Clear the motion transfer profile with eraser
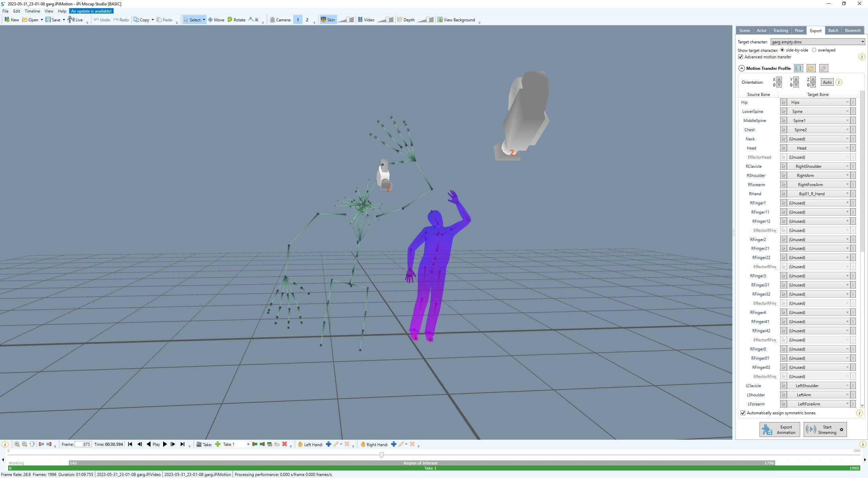This screenshot has height=478, width=868. click(x=823, y=68)
